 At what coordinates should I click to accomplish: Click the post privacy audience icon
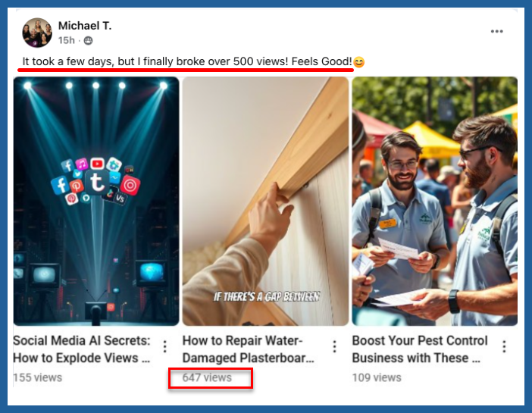point(88,41)
